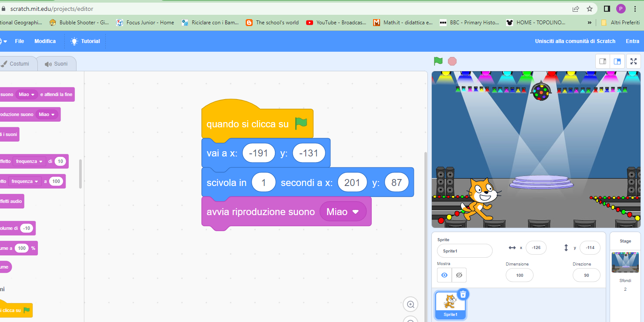Viewport: 644px width, 322px height.
Task: Edit volume change value -10
Action: 27,228
